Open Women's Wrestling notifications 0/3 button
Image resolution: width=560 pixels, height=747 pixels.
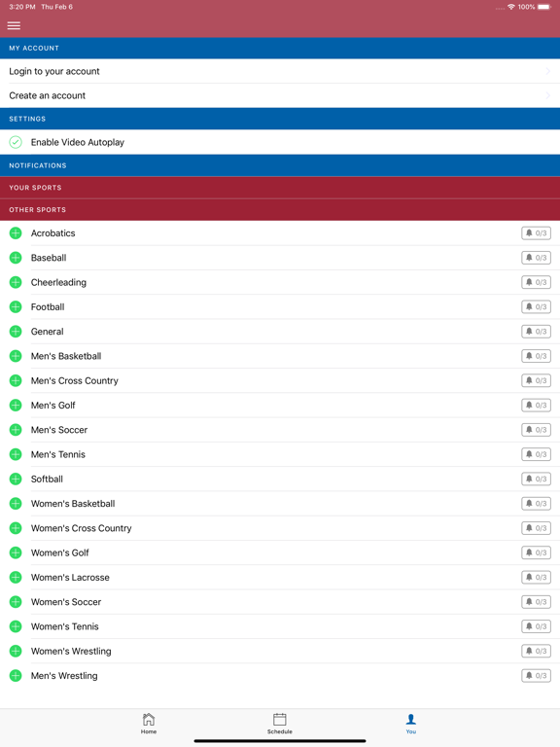tap(537, 651)
